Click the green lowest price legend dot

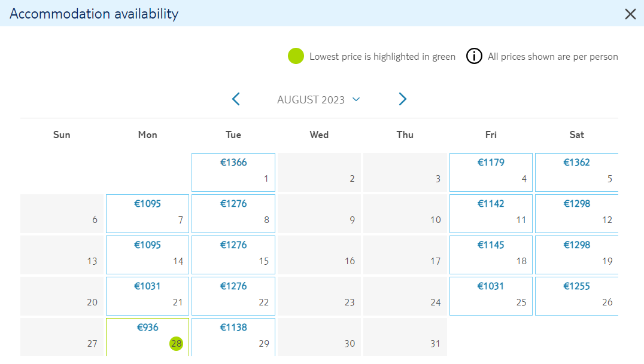296,56
